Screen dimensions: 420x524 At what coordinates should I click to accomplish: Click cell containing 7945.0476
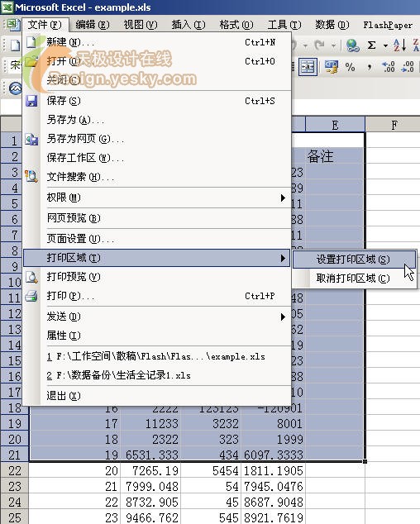coord(274,487)
